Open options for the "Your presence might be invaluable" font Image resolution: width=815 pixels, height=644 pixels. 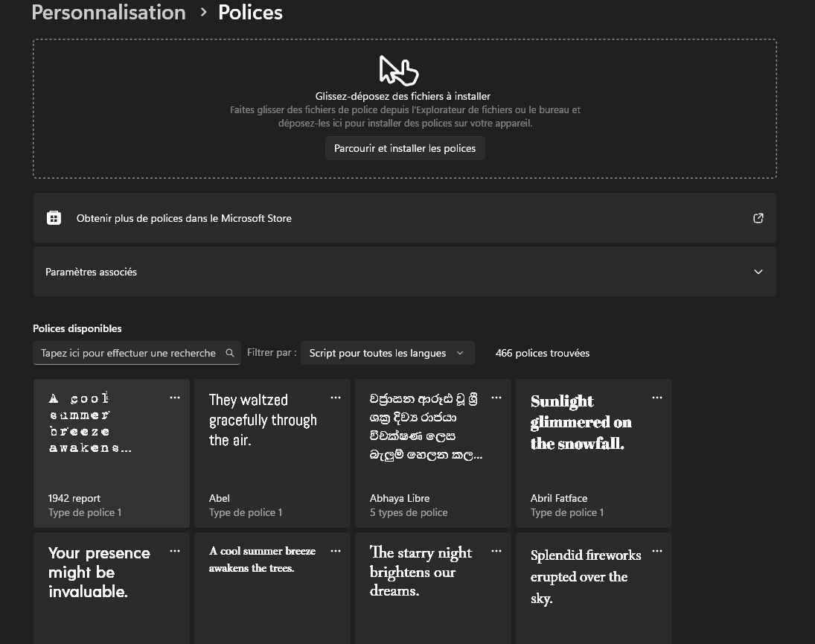coord(175,552)
